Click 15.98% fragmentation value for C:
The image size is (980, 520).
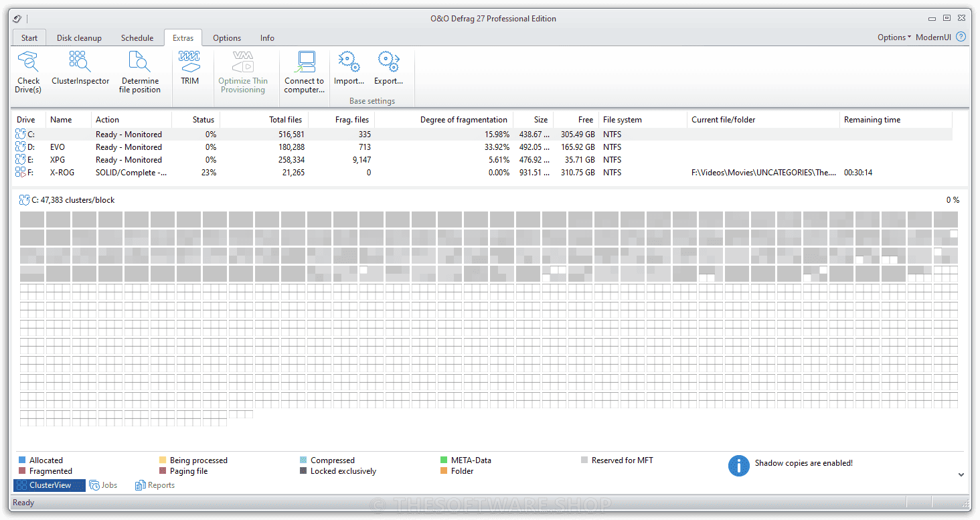tap(496, 135)
